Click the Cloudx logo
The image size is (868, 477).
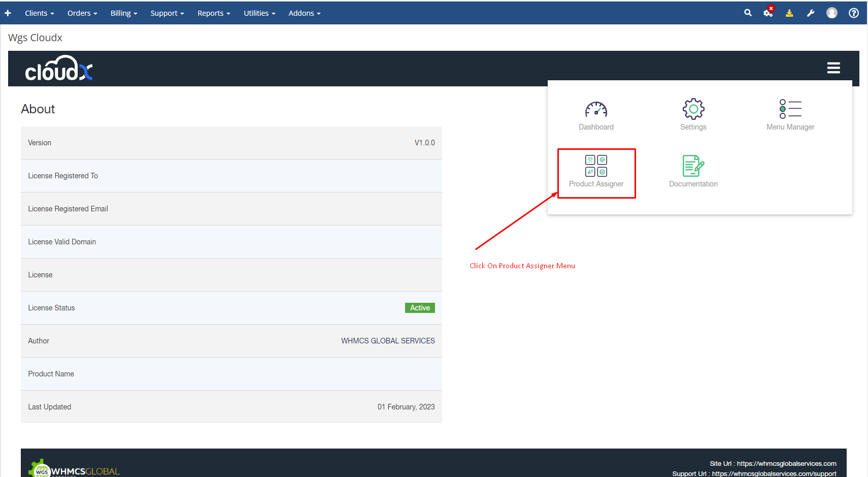(59, 69)
